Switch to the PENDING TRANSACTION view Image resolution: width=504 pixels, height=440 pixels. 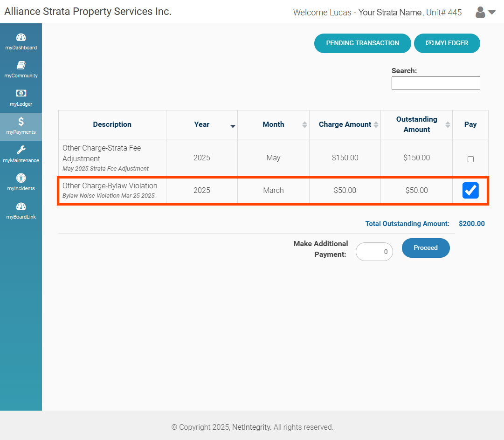click(362, 43)
